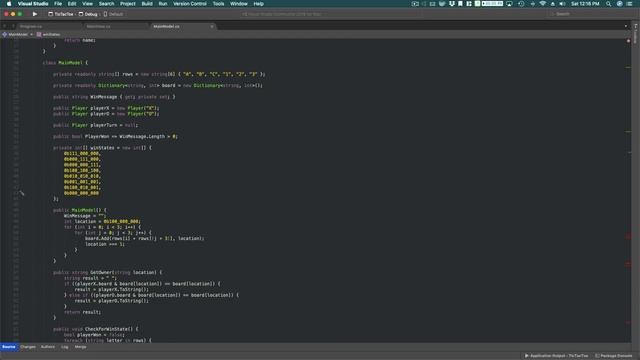
Task: Open the Project menu
Action: 128,4
